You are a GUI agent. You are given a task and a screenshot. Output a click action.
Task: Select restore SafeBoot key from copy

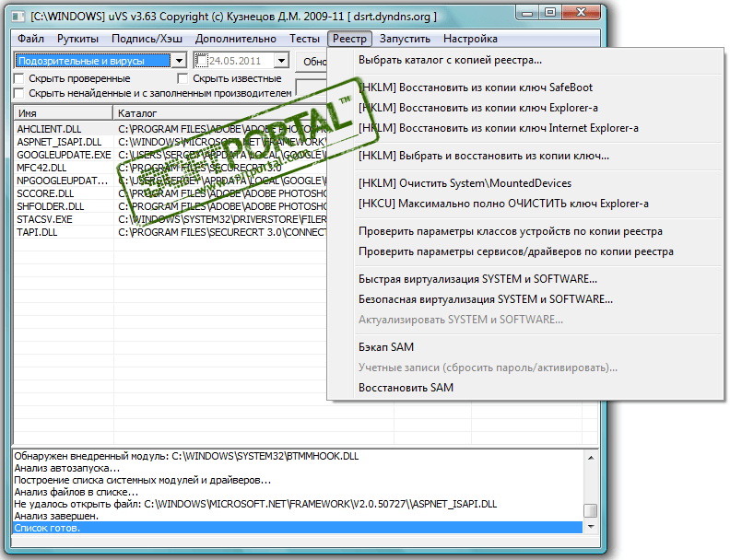(x=476, y=87)
